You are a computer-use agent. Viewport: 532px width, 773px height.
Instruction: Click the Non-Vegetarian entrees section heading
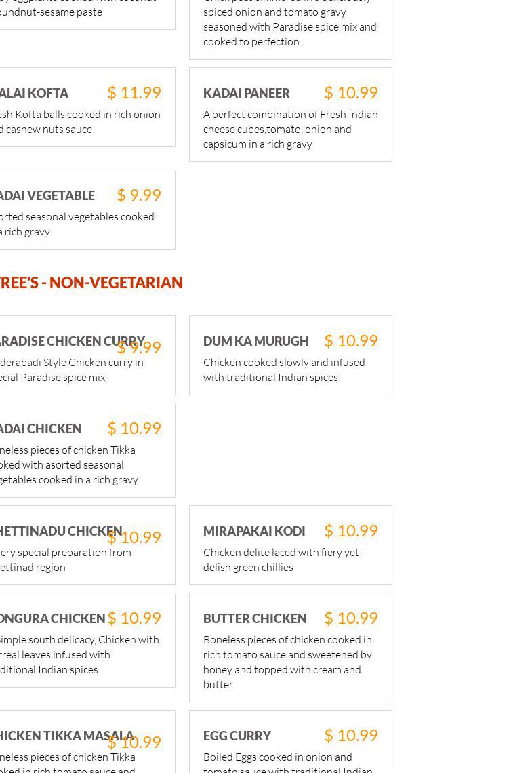[91, 283]
